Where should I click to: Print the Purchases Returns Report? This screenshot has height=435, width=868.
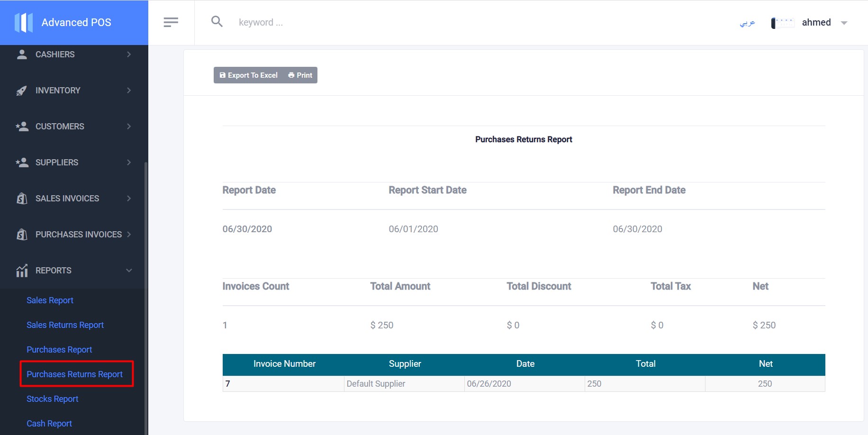300,75
